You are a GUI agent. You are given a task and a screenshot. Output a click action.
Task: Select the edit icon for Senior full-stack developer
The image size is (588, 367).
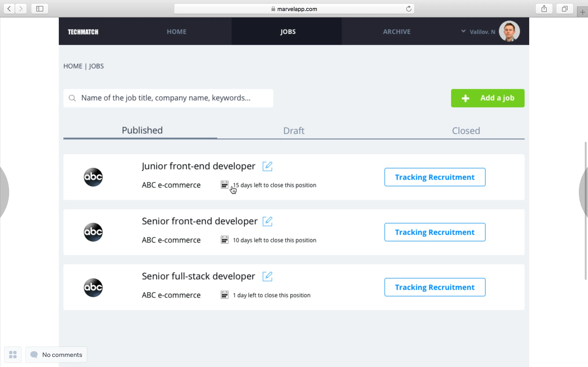point(268,276)
